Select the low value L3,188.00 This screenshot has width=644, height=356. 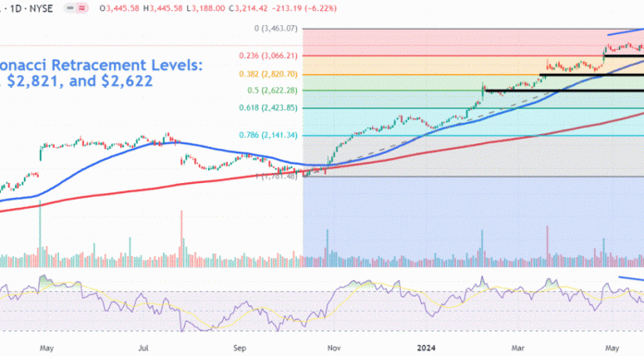click(205, 8)
